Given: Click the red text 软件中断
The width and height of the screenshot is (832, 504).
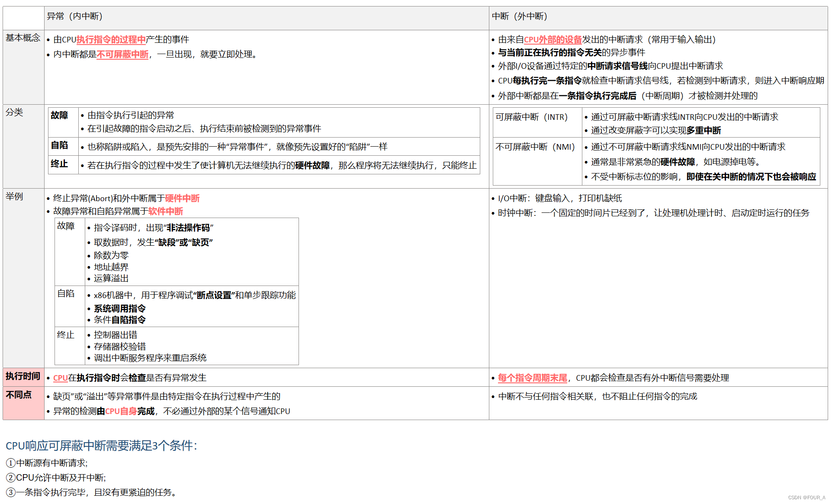Looking at the screenshot, I should (x=166, y=212).
